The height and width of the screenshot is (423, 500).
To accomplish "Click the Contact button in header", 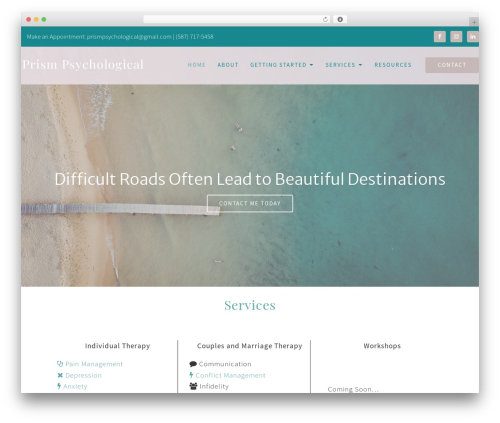I will pos(452,65).
